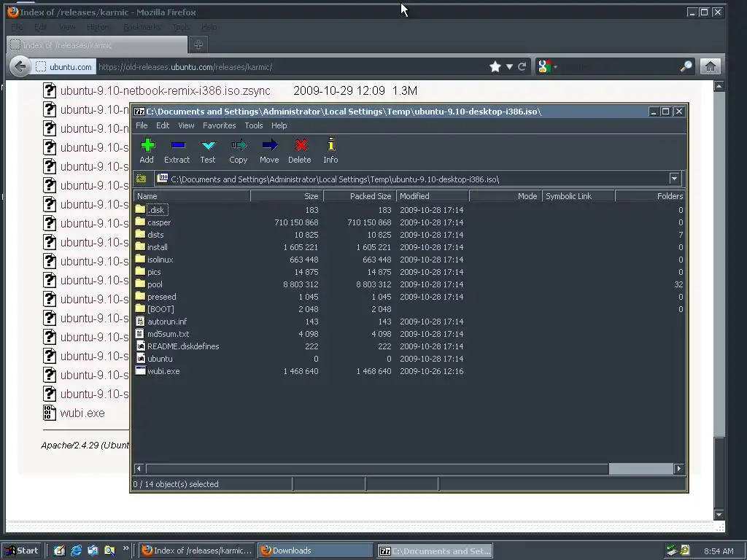Go up one folder level in 7-Zip

point(141,179)
